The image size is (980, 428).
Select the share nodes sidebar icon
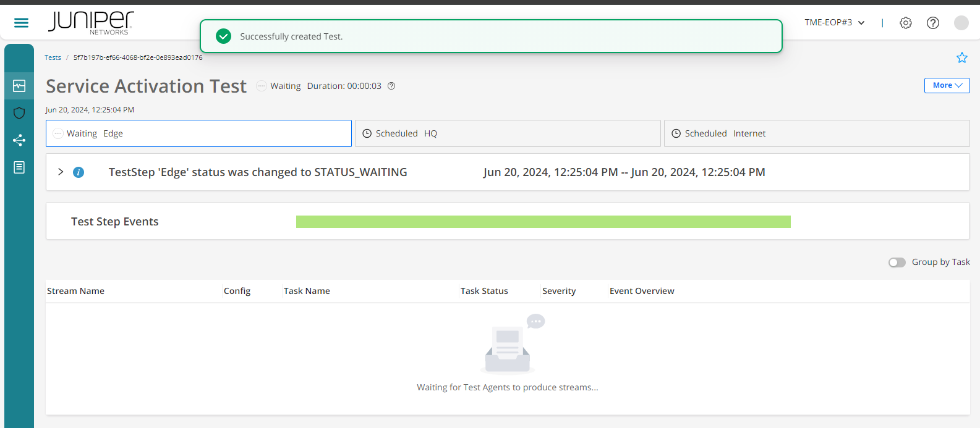click(19, 140)
